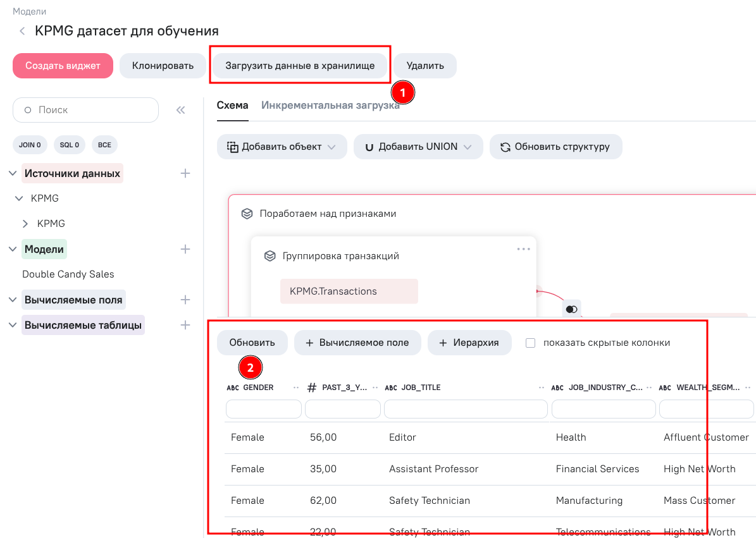The width and height of the screenshot is (756, 538).
Task: Filter sidebar by JOIN 0 chip
Action: coord(30,145)
